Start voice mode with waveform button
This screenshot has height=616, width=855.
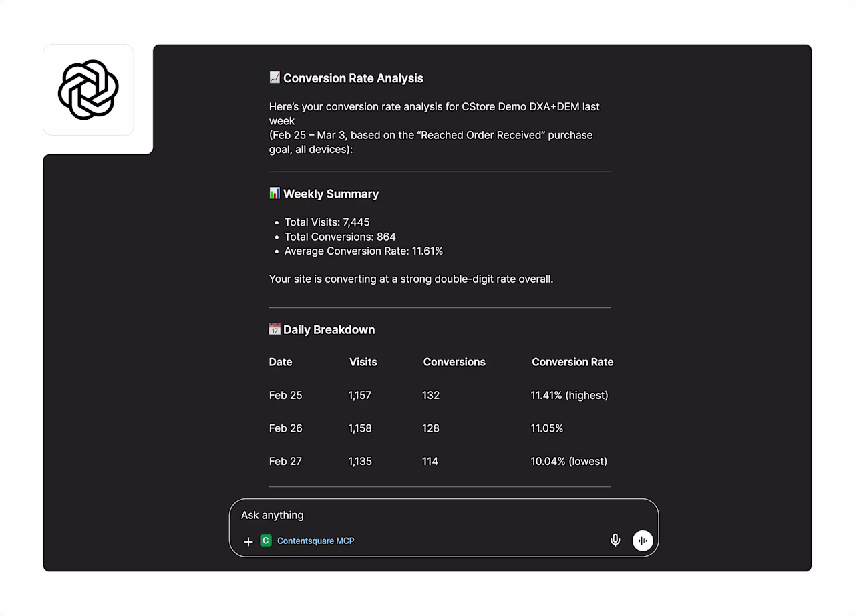(643, 541)
